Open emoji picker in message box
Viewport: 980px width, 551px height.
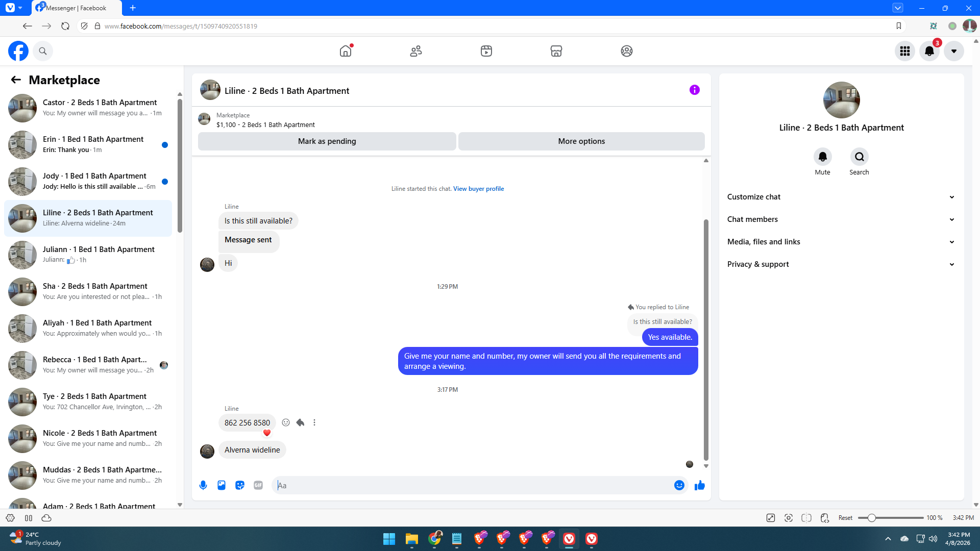coord(679,485)
